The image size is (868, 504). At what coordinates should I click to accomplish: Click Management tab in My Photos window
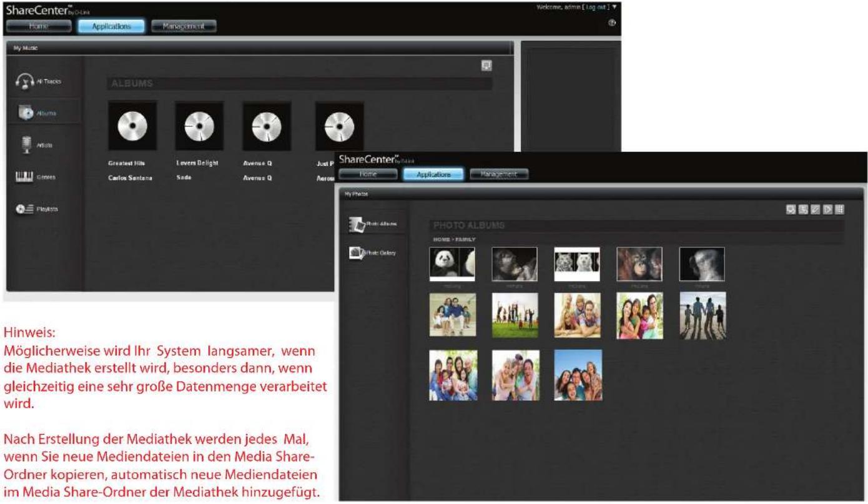499,175
